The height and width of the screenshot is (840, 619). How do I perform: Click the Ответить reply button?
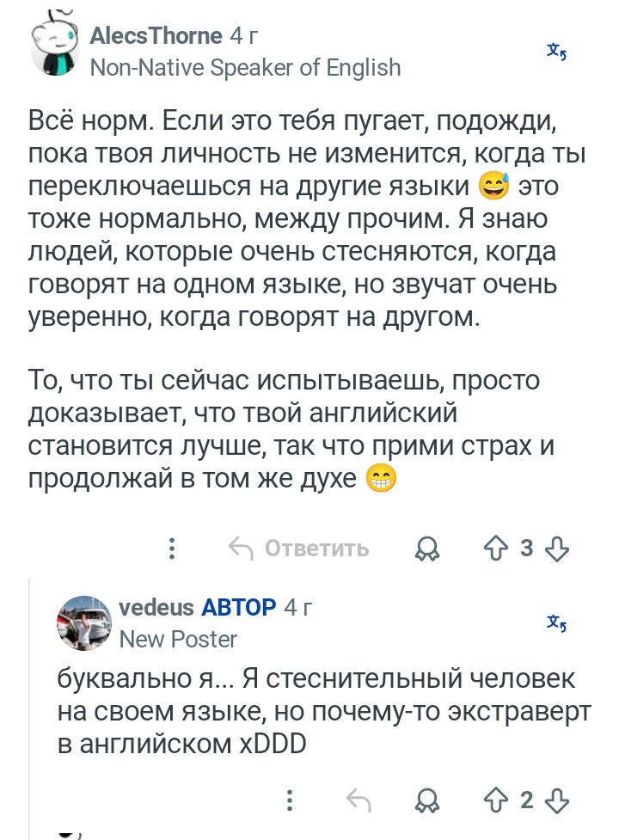(x=299, y=549)
